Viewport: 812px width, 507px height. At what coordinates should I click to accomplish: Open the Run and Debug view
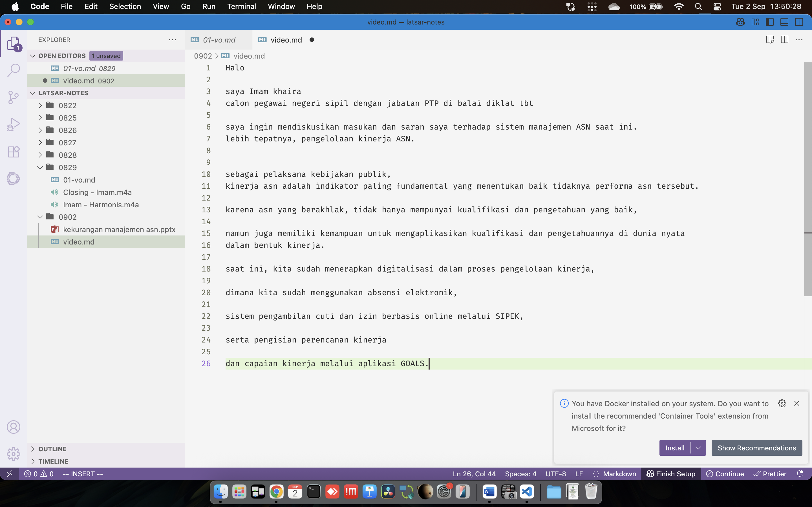(14, 124)
